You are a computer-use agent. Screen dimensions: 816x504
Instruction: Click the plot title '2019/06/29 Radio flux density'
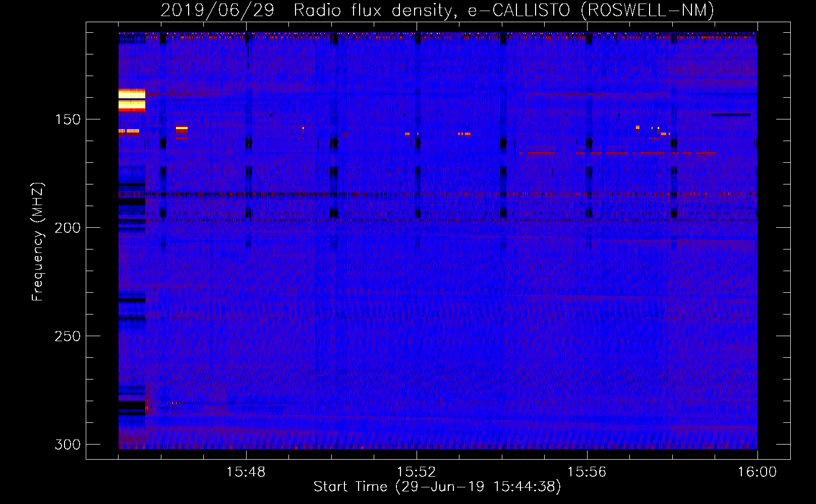pyautogui.click(x=437, y=10)
